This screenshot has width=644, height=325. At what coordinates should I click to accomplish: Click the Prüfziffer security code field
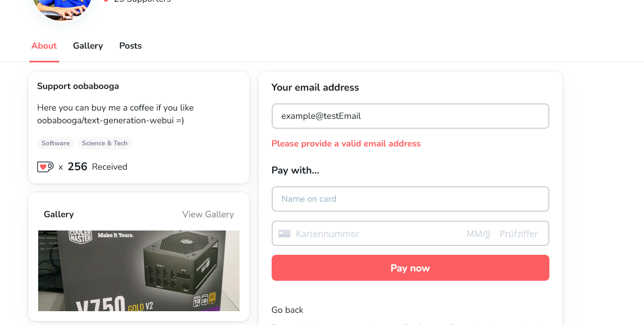pyautogui.click(x=518, y=233)
